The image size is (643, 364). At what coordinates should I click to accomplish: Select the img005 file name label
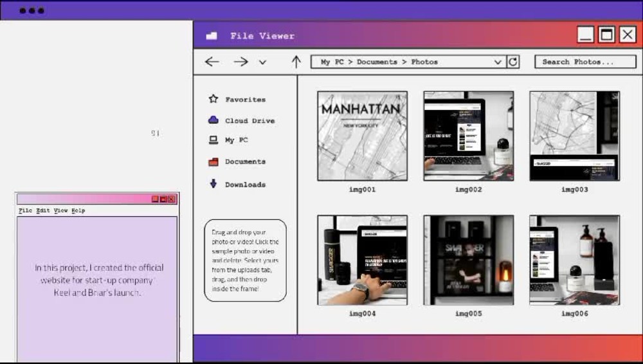coord(468,314)
